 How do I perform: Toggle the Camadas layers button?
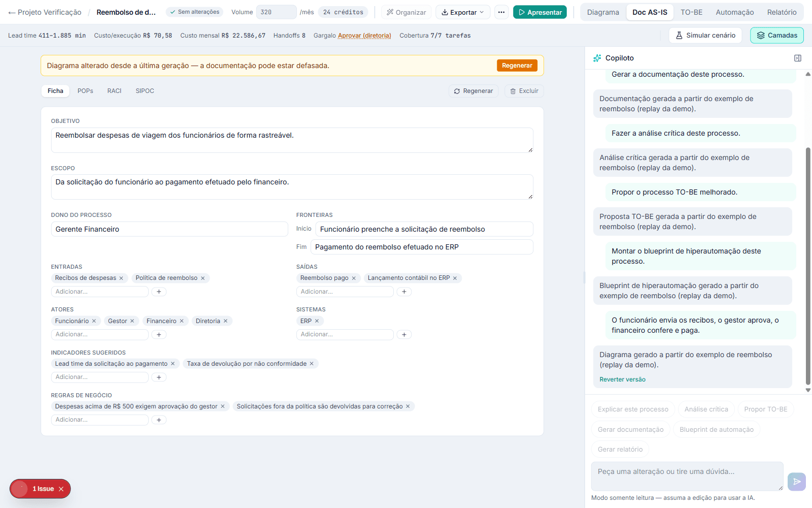(777, 36)
